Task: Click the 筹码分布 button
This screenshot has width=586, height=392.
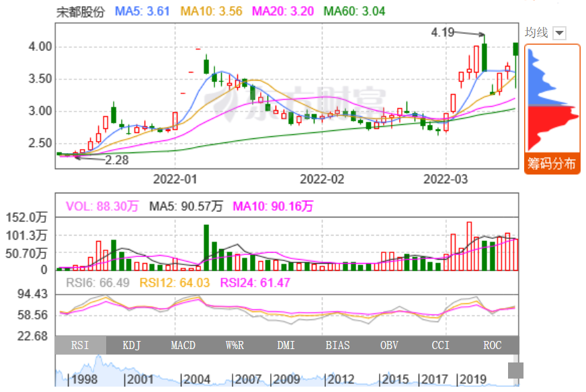Action: click(x=552, y=164)
